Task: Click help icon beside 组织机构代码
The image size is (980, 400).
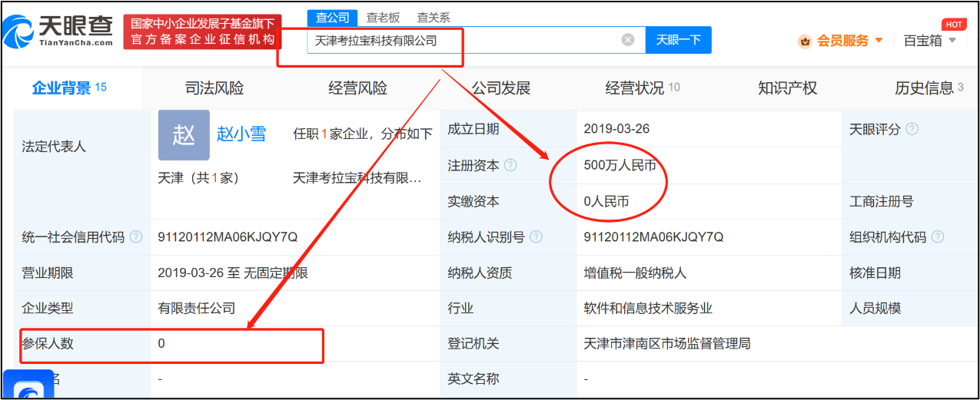Action: 938,236
